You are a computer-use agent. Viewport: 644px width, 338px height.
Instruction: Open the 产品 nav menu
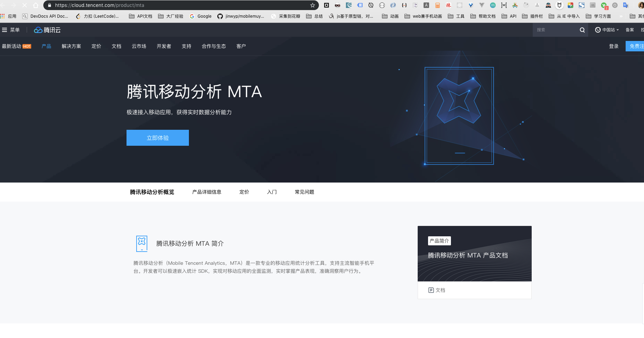tap(46, 46)
